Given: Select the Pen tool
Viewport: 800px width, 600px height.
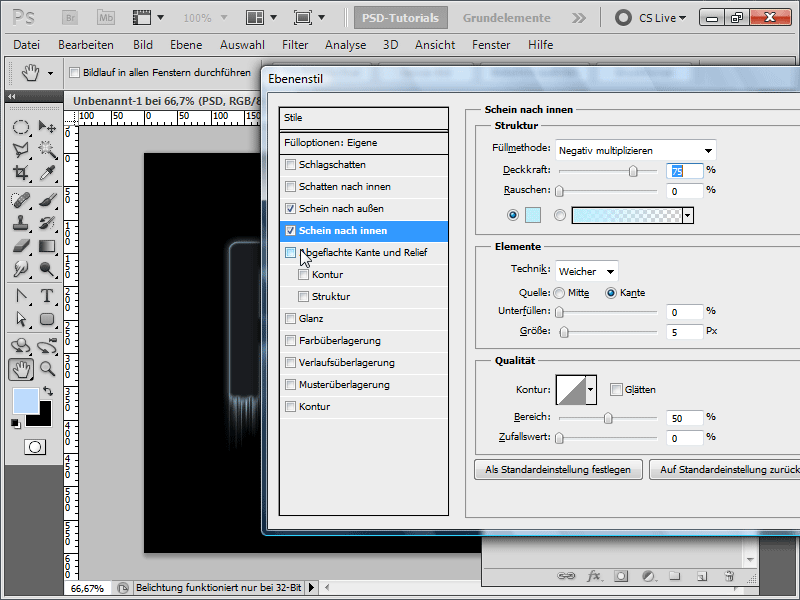Looking at the screenshot, I should pyautogui.click(x=20, y=295).
